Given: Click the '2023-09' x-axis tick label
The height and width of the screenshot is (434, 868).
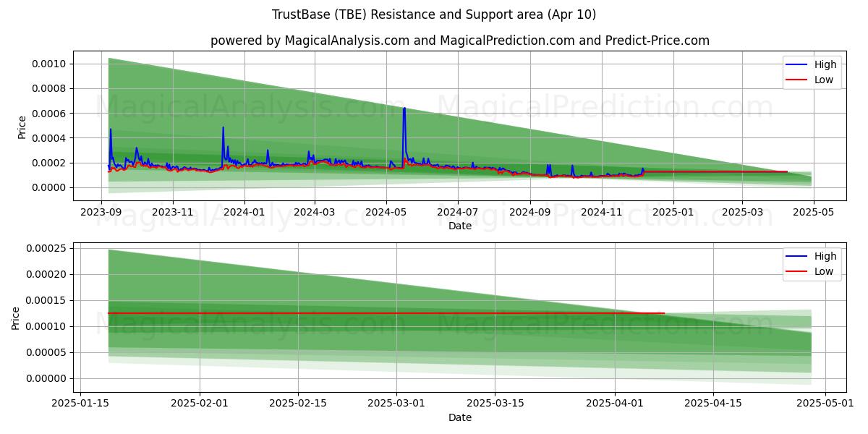Looking at the screenshot, I should [x=101, y=212].
